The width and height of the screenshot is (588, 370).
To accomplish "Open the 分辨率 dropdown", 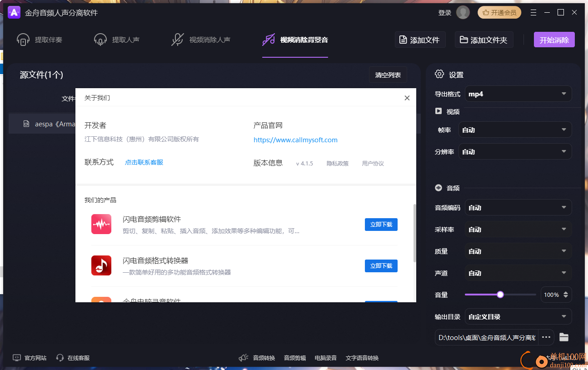I will (x=515, y=152).
